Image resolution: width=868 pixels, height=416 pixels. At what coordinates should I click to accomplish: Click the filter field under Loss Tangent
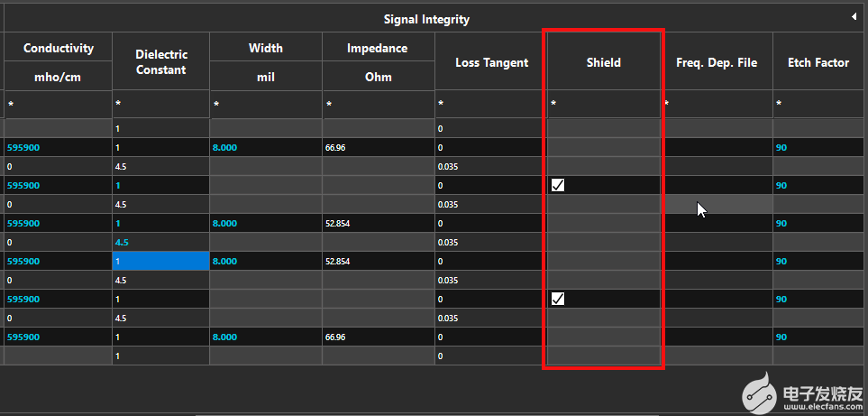[x=491, y=104]
